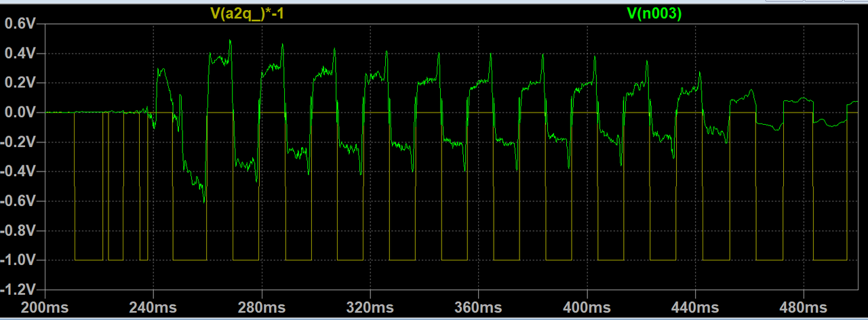Click the 440ms horizontal axis label

point(694,307)
